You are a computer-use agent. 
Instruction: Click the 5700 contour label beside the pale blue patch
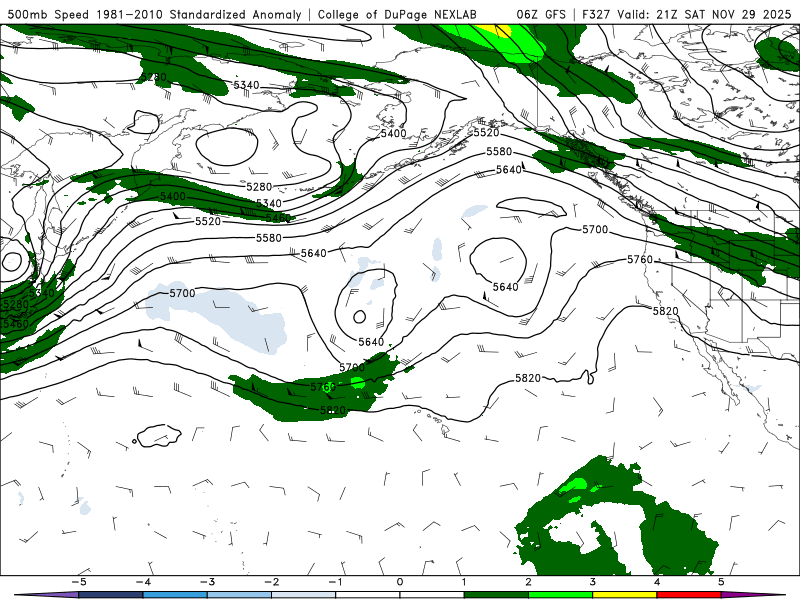(x=182, y=293)
